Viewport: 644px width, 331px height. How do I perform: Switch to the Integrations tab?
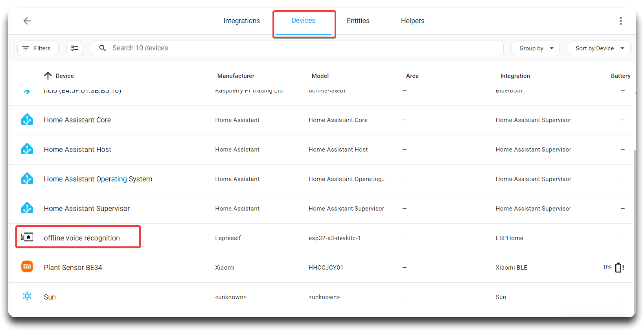(x=241, y=21)
